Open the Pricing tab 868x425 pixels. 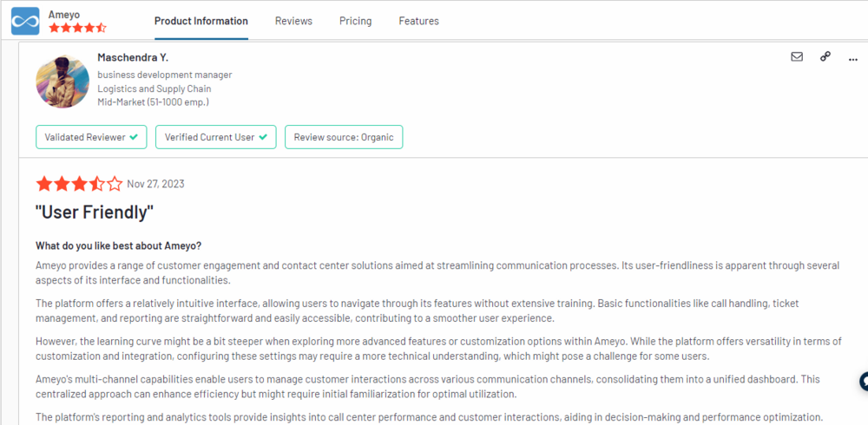(355, 21)
